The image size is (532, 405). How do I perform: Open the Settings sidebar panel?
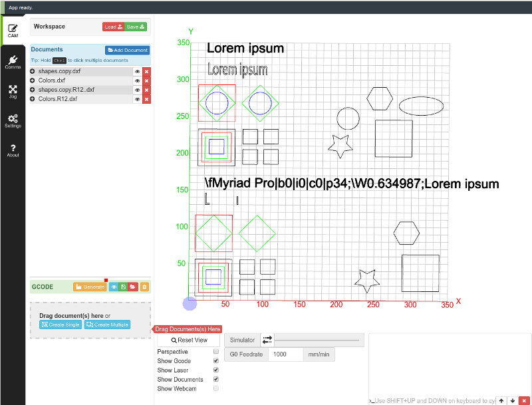click(x=13, y=120)
